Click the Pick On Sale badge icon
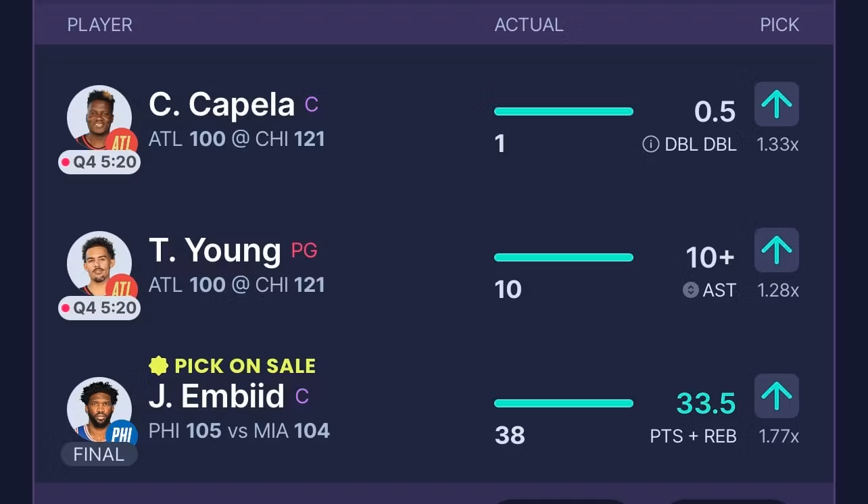 click(x=158, y=366)
